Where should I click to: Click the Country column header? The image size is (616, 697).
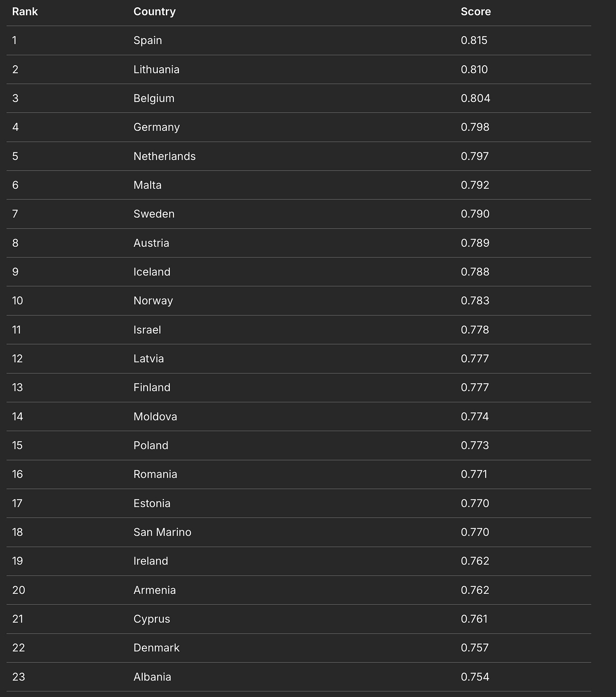point(154,11)
